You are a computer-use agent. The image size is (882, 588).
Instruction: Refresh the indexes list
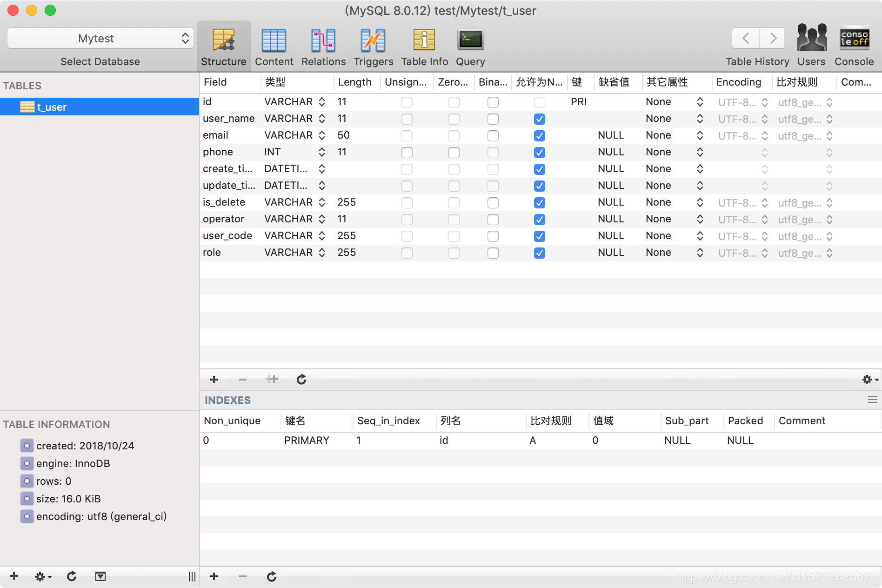coord(272,577)
